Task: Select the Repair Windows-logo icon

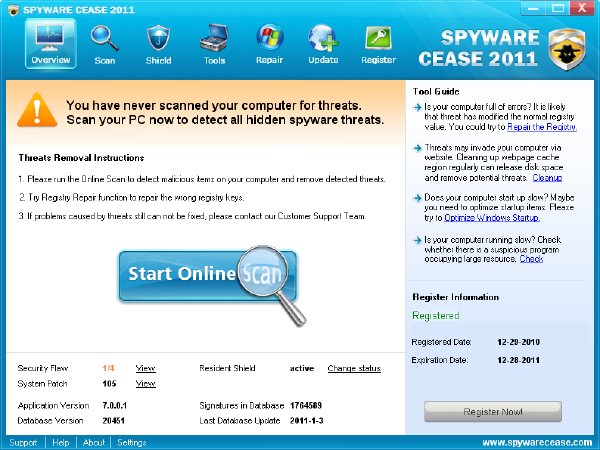Action: coord(269,38)
